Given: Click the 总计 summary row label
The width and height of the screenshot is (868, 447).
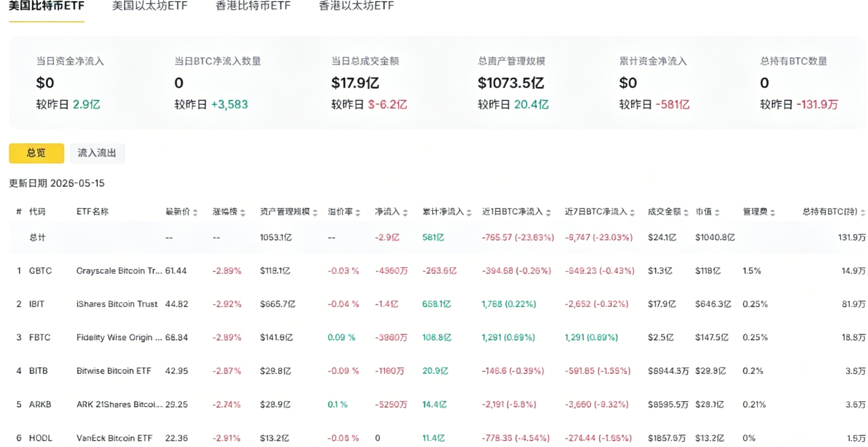Looking at the screenshot, I should click(x=38, y=237).
